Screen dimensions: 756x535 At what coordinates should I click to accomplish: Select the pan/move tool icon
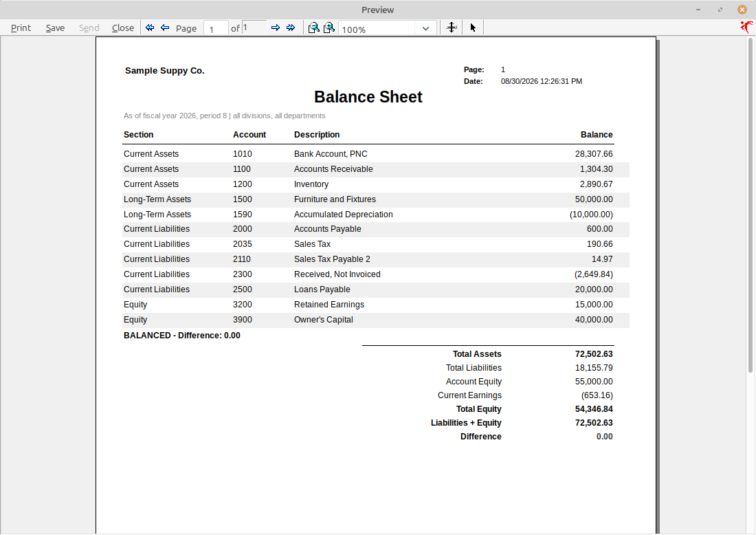tap(452, 28)
